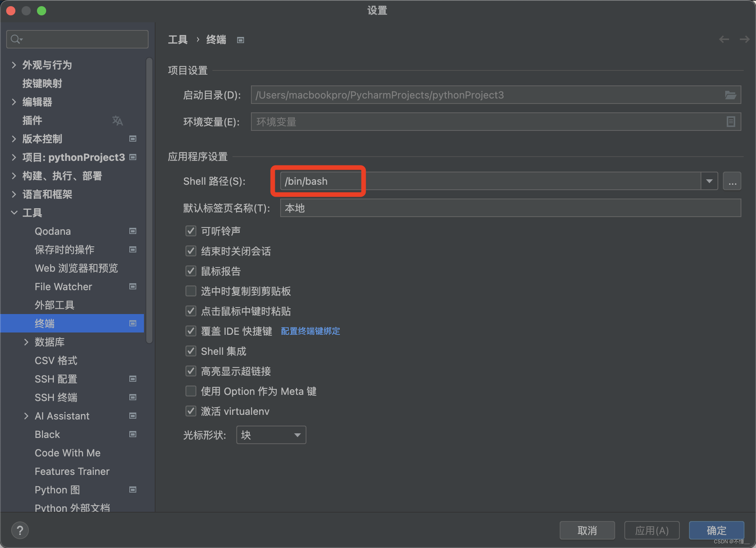Enable 选中时复制到剪贴板 checkbox
This screenshot has height=548, width=756.
[191, 291]
